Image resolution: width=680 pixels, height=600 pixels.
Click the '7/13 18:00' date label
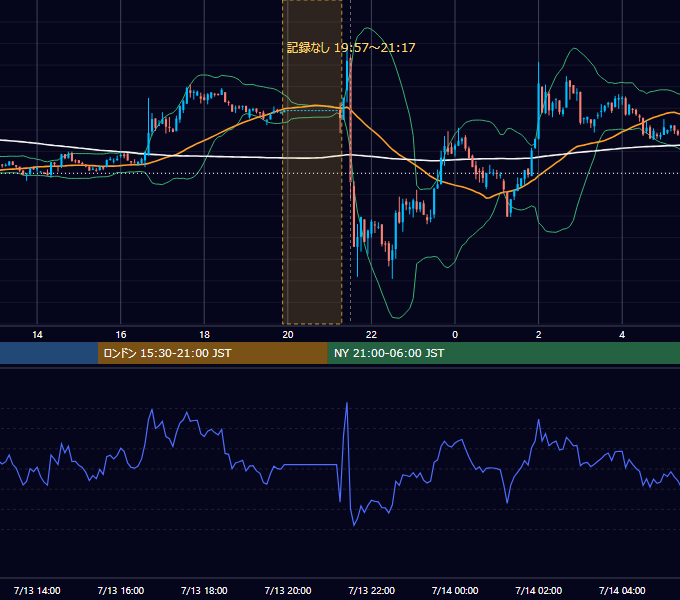[204, 590]
